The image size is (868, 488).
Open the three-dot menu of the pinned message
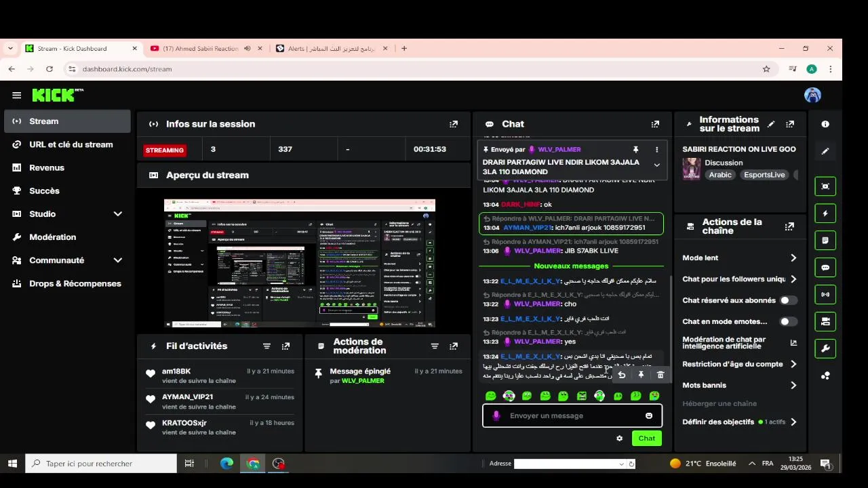click(x=656, y=149)
